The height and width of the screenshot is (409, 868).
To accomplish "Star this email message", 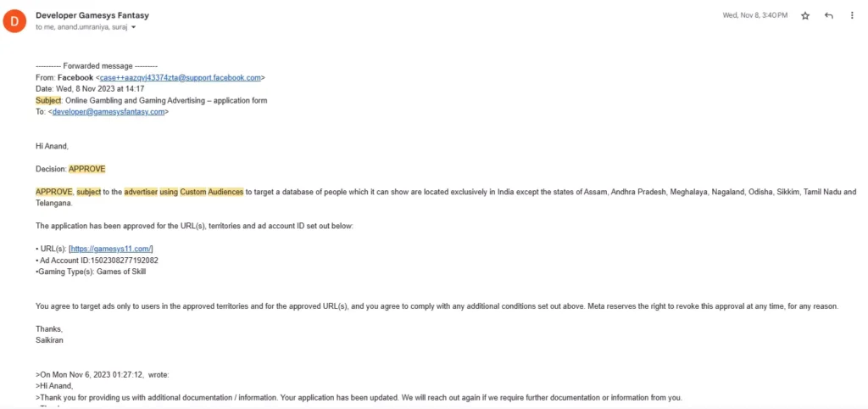I will pos(805,16).
